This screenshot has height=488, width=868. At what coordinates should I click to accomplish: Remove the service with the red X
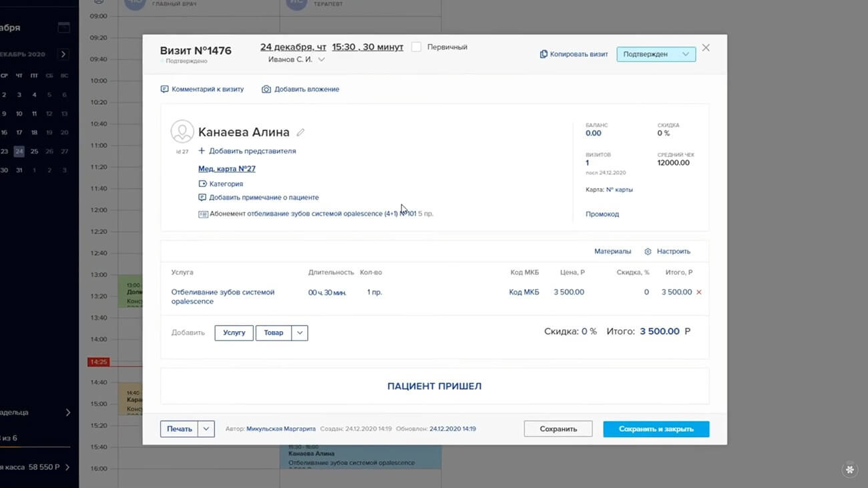coord(699,292)
